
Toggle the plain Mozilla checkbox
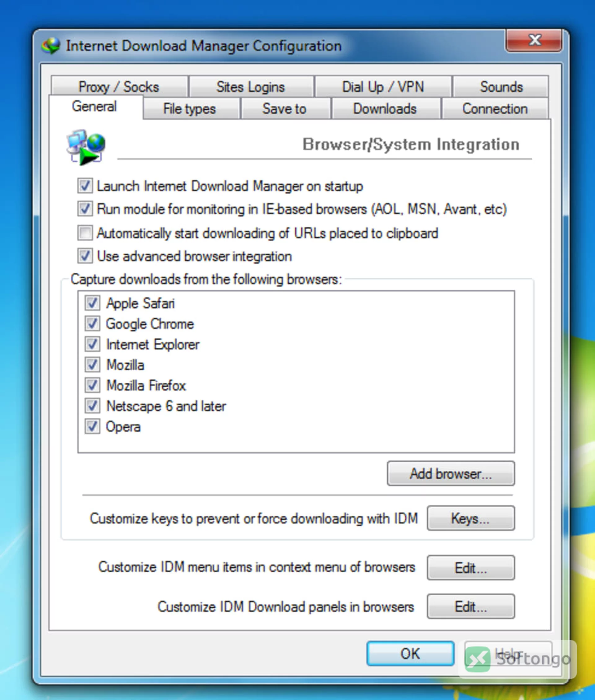[92, 364]
